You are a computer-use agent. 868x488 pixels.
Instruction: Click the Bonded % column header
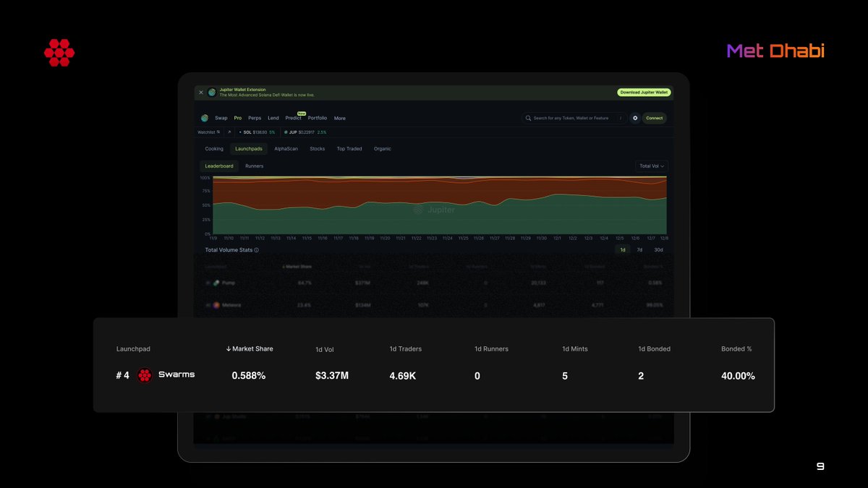pyautogui.click(x=736, y=348)
